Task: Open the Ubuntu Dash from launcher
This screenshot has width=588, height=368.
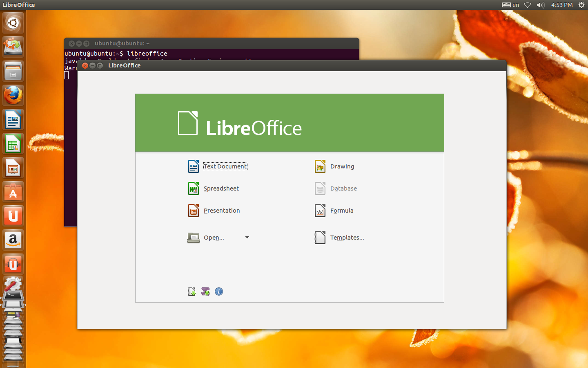Action: [x=13, y=22]
